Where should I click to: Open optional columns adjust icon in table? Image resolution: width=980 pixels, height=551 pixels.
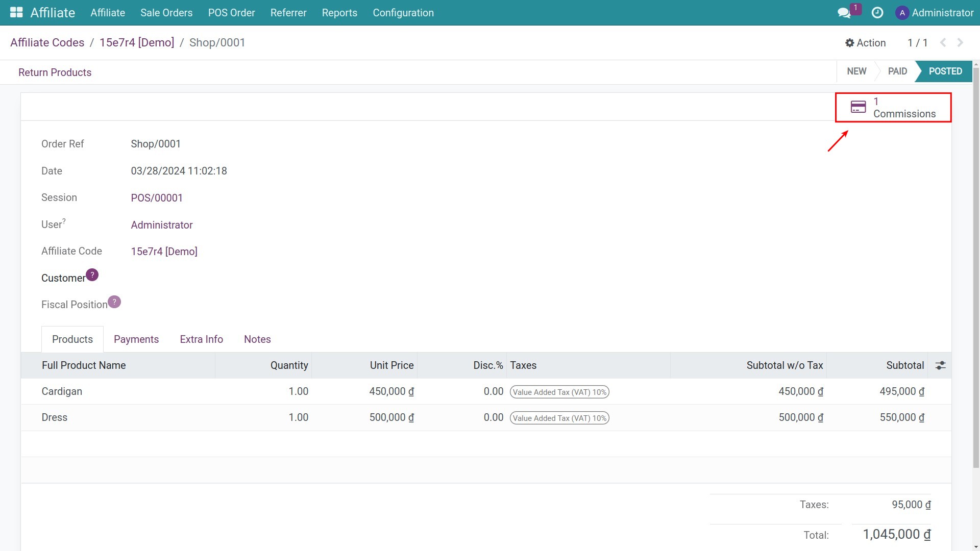940,365
